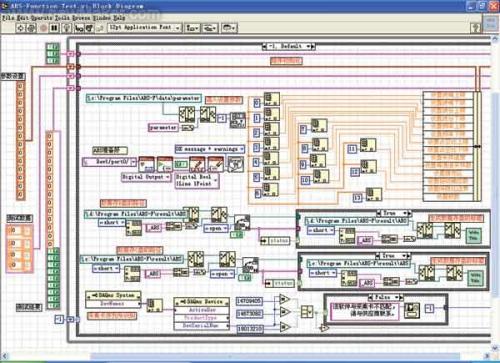Select the constant 18013210
Viewport: 500px width, 363px height.
(250, 329)
